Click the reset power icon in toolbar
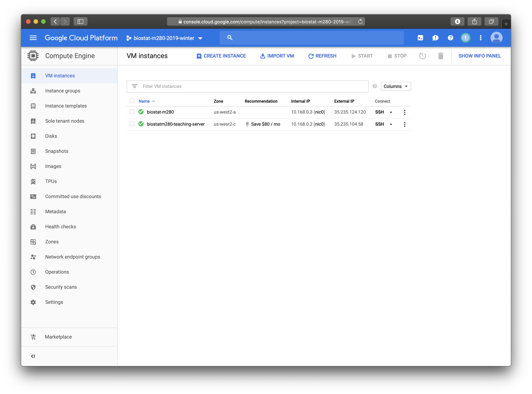This screenshot has height=394, width=532. (422, 56)
